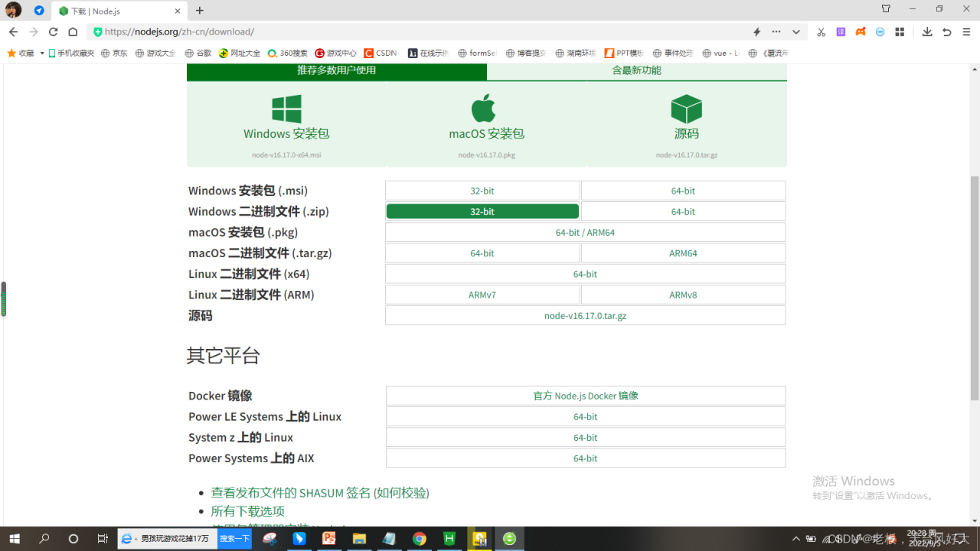Screen dimensions: 980x551
Task: Click the browser skin shirt icon
Action: coord(886,9)
